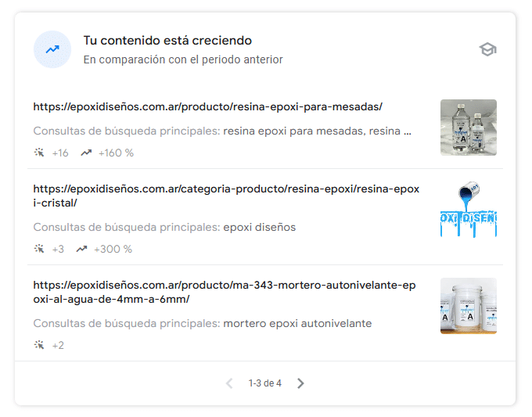The height and width of the screenshot is (417, 532).
Task: Click clicks icon beside +2
Action: pos(39,345)
